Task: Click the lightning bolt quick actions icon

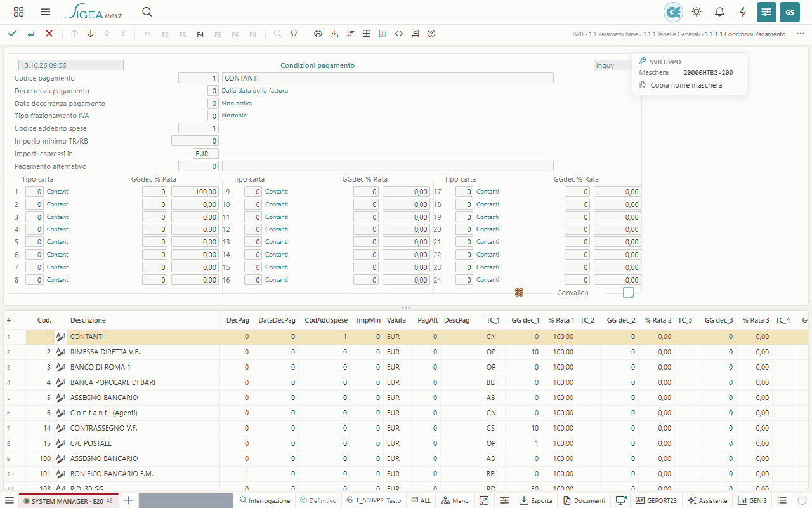Action: click(x=743, y=12)
